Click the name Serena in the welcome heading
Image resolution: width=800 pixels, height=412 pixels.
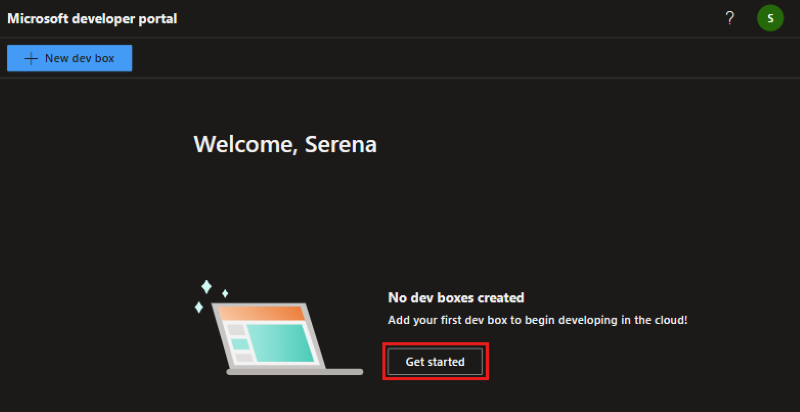(341, 144)
